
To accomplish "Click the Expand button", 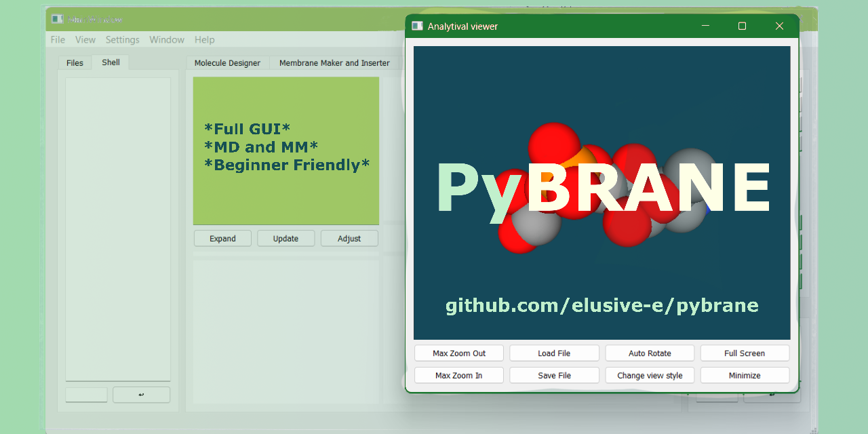I will (222, 239).
